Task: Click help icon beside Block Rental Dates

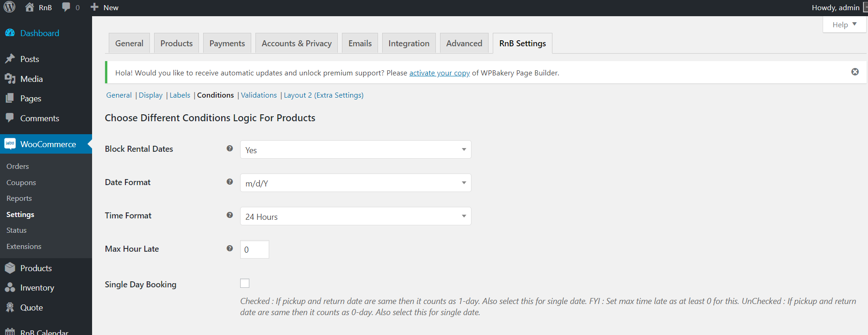Action: [229, 149]
